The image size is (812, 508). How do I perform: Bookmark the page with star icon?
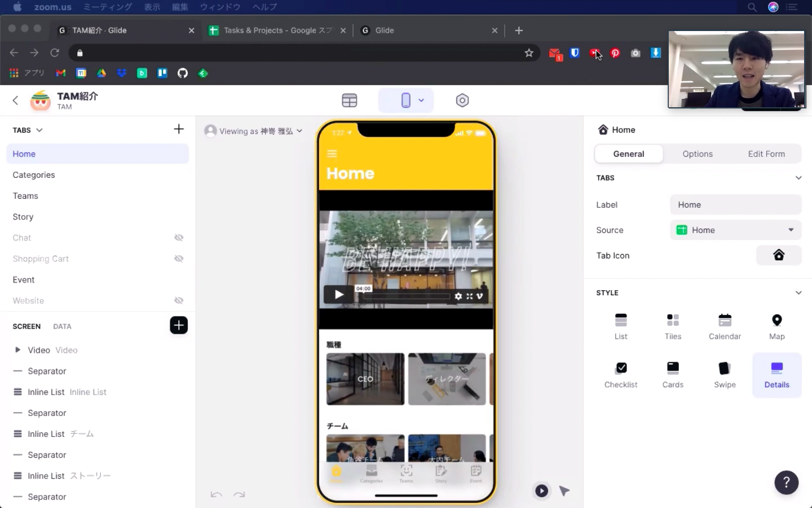click(529, 53)
